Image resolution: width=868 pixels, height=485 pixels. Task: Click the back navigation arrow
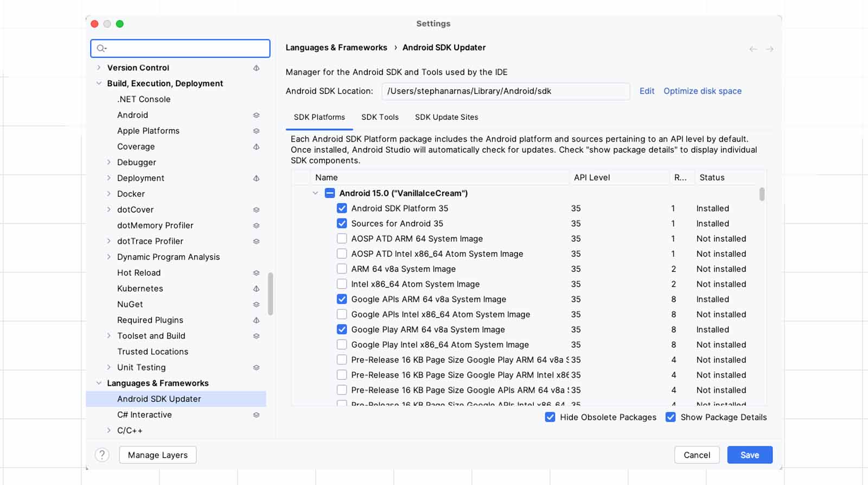(753, 49)
